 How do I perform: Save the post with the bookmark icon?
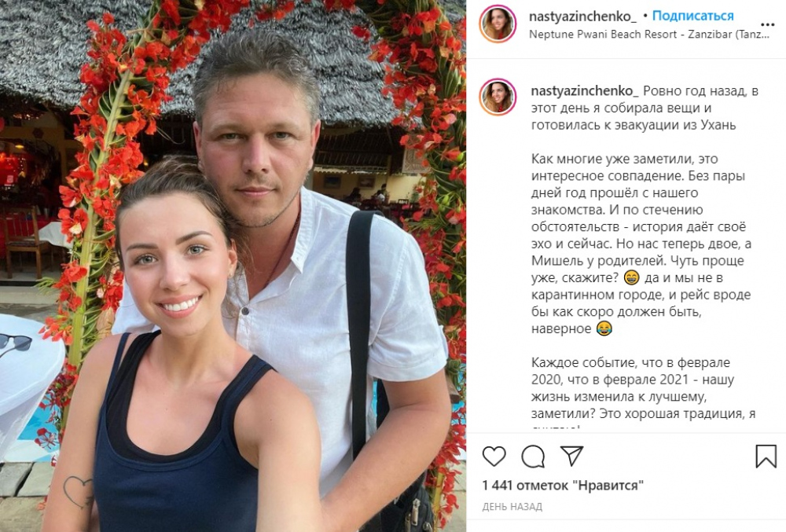(766, 457)
